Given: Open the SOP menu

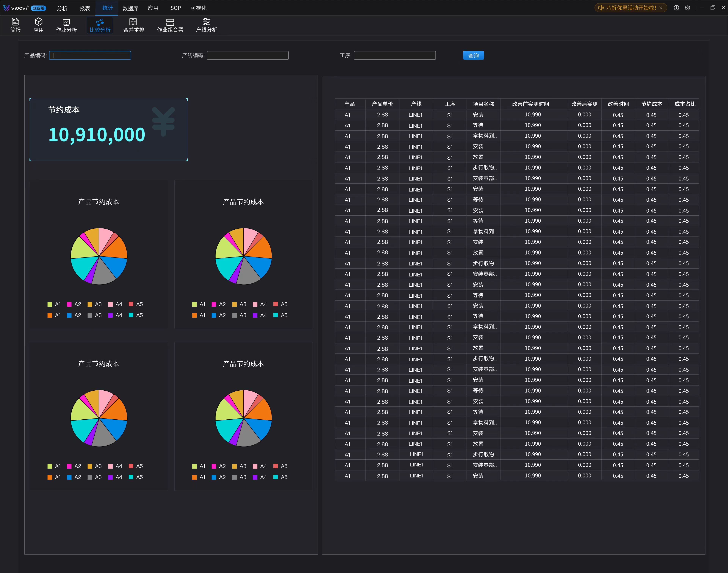Looking at the screenshot, I should (x=175, y=8).
